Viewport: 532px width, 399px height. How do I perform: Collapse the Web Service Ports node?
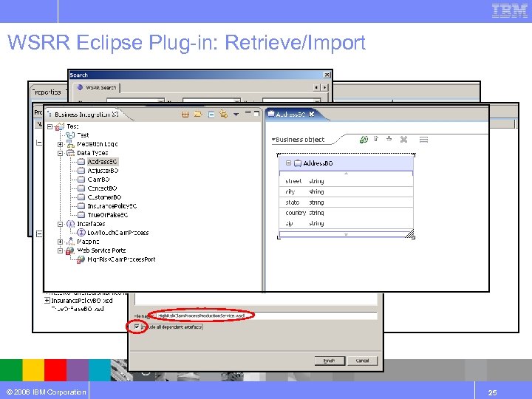point(60,250)
